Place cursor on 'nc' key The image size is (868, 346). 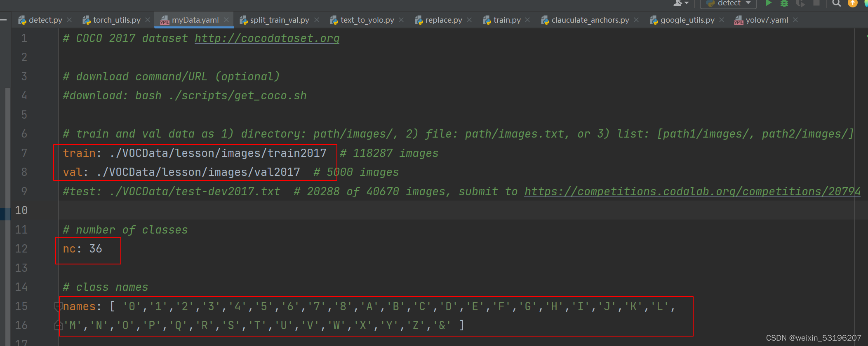(x=69, y=249)
